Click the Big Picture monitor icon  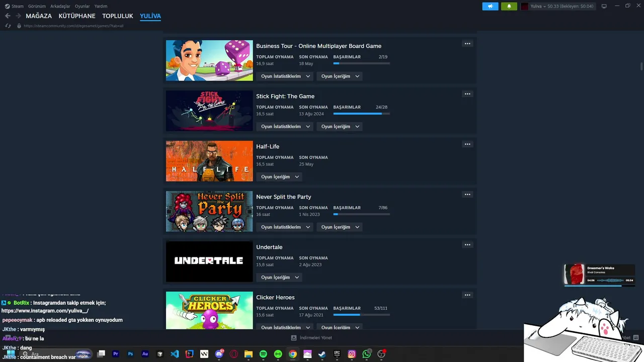(604, 6)
